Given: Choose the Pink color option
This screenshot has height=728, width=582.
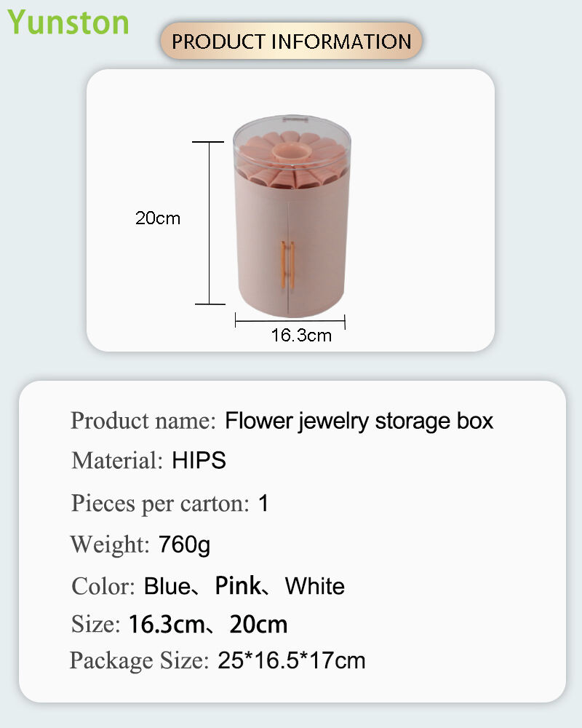Looking at the screenshot, I should click(238, 585).
